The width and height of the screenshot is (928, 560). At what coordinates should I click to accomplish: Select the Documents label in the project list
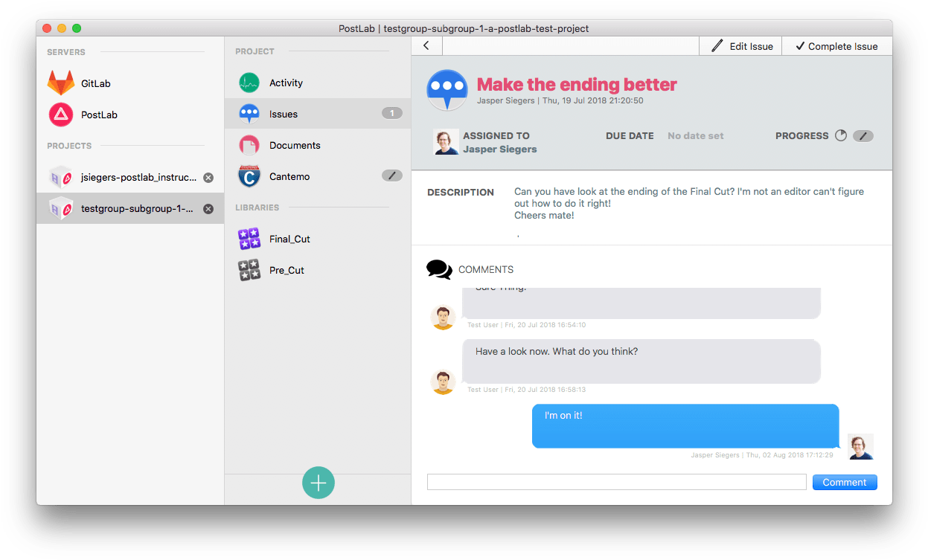pos(295,145)
